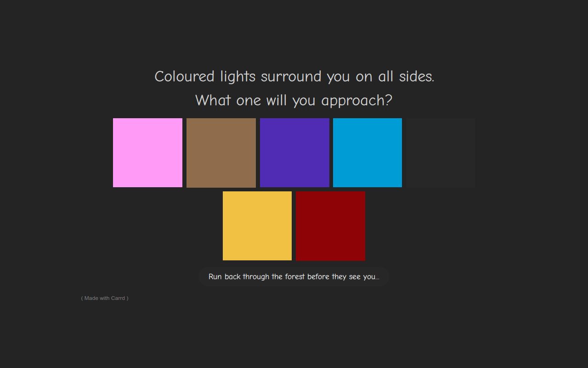Click the word 'Carrd' in the footer
This screenshot has height=368, width=588.
click(x=118, y=298)
